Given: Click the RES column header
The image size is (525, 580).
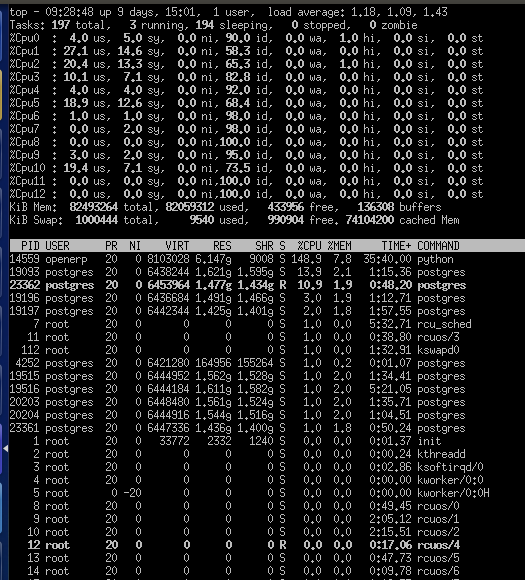Looking at the screenshot, I should [x=222, y=246].
